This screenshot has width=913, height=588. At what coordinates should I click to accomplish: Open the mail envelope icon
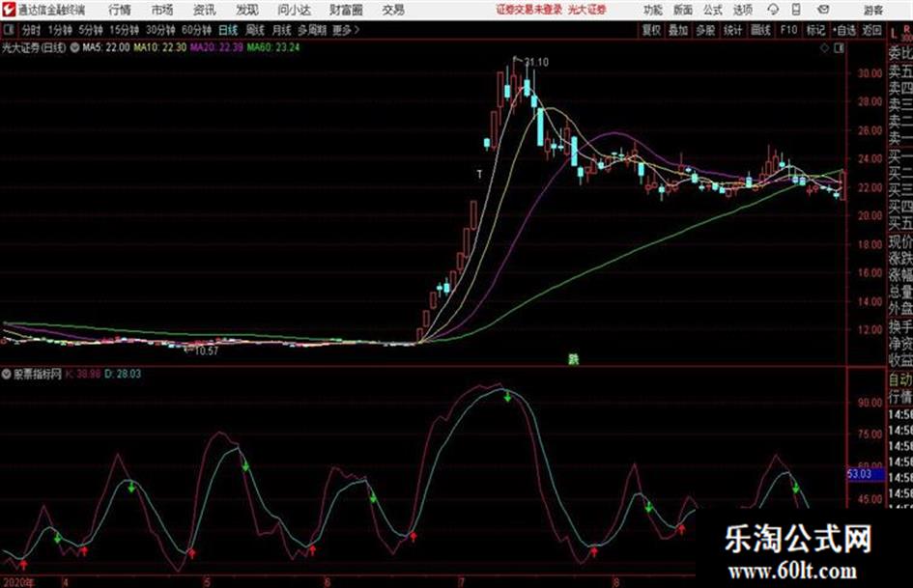823,10
